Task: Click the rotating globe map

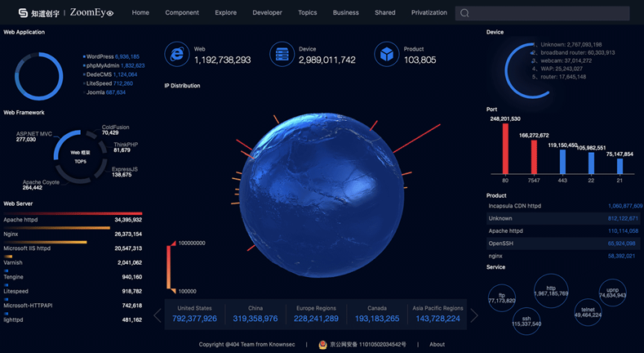Action: 322,195
